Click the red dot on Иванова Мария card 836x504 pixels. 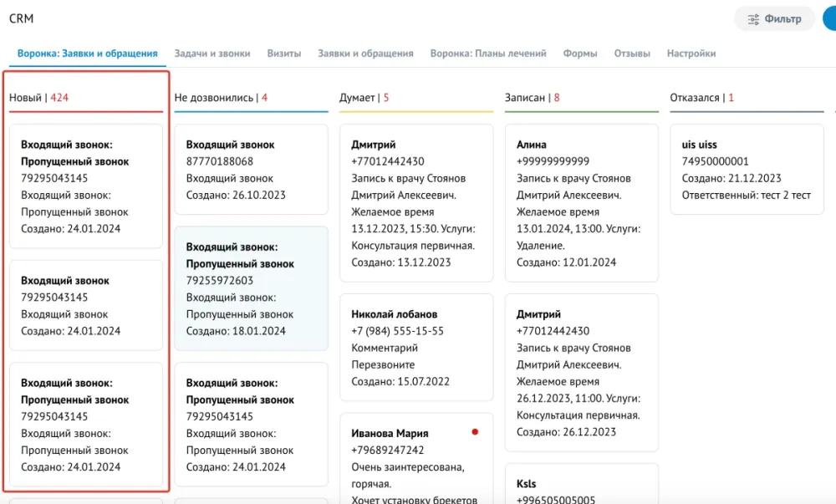tap(475, 432)
